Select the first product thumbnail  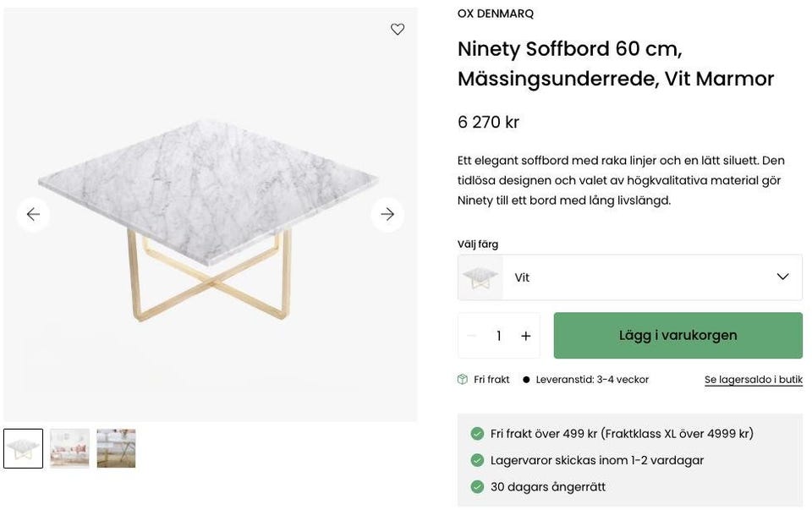click(x=23, y=448)
